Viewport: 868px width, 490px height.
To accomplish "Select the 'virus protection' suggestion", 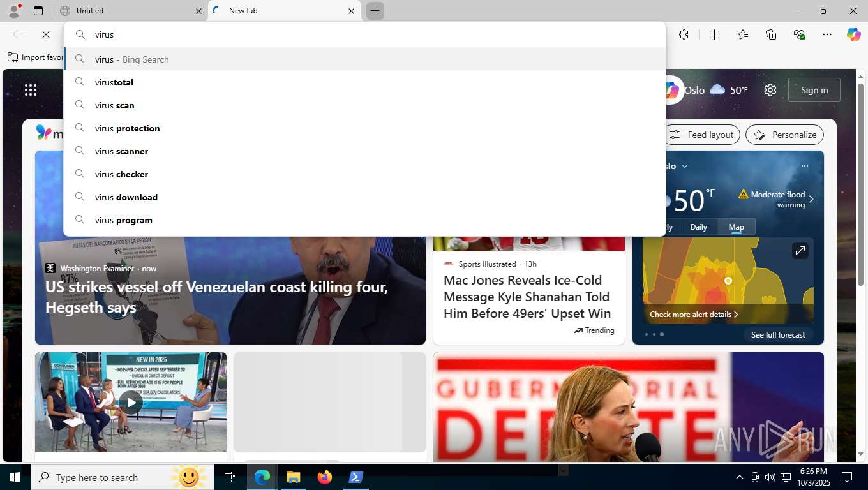I will click(x=364, y=128).
